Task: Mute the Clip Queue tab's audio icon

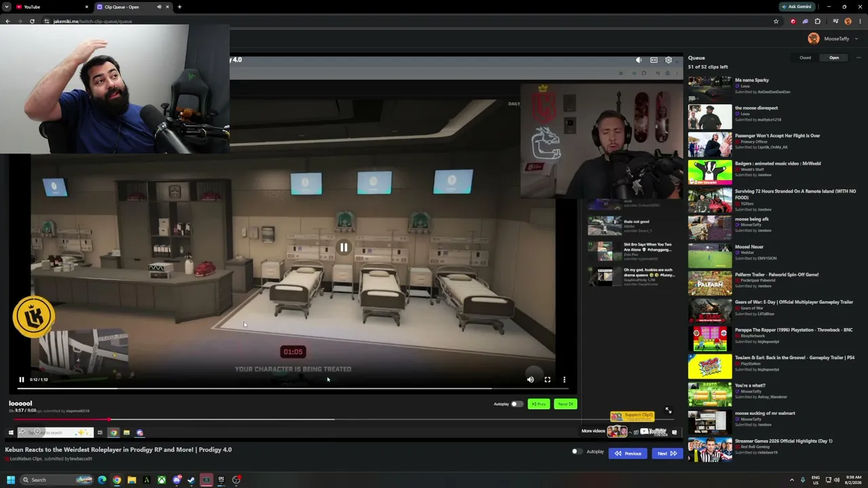Action: (159, 7)
